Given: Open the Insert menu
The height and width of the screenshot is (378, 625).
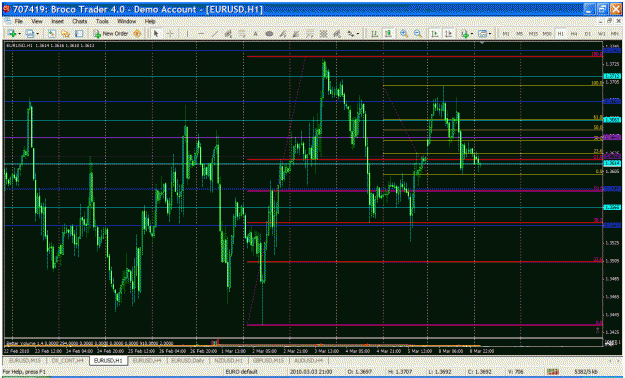Looking at the screenshot, I should click(57, 21).
